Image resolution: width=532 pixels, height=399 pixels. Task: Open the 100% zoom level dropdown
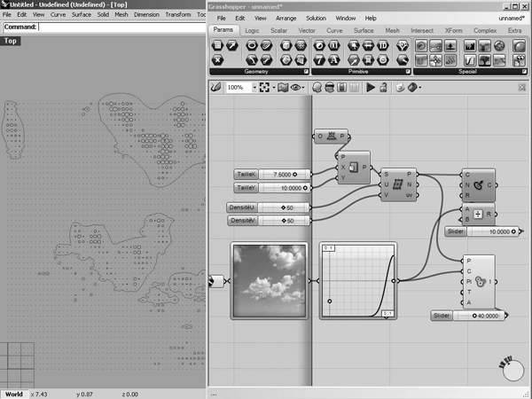point(254,88)
